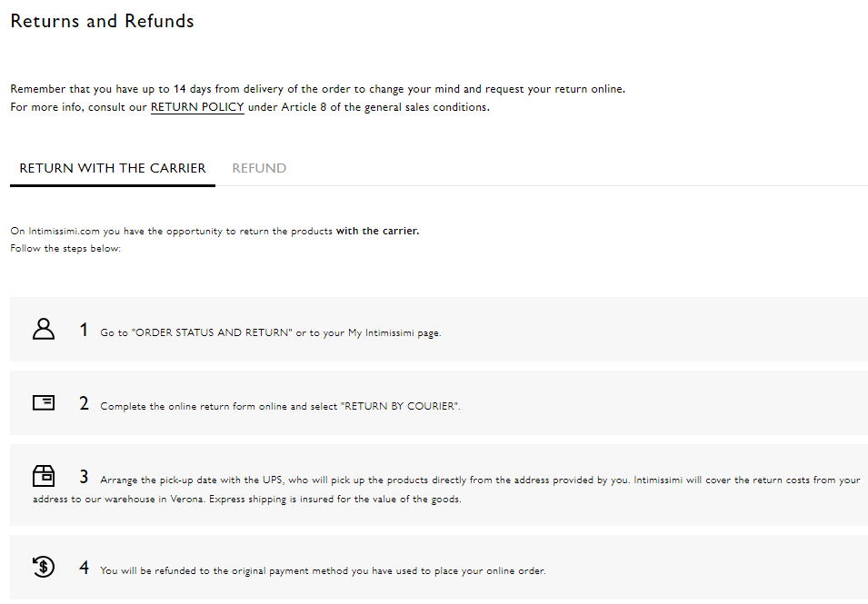Click the package box icon in step 3

pyautogui.click(x=44, y=475)
